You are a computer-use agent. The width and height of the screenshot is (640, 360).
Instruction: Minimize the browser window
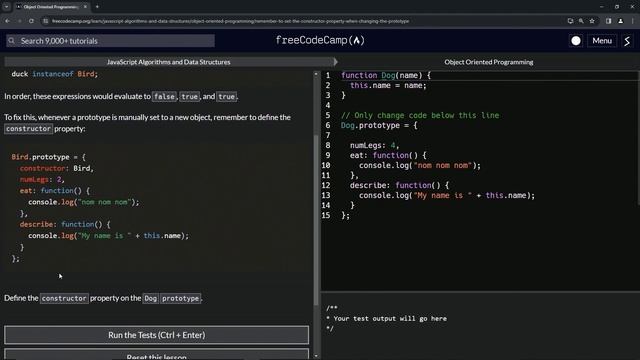pyautogui.click(x=602, y=7)
